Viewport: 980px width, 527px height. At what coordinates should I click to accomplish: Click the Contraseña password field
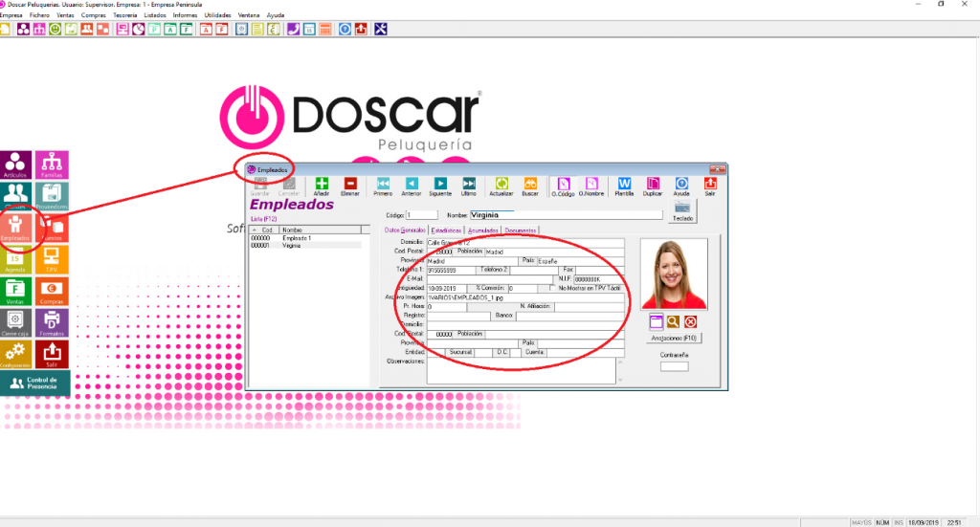[x=674, y=366]
